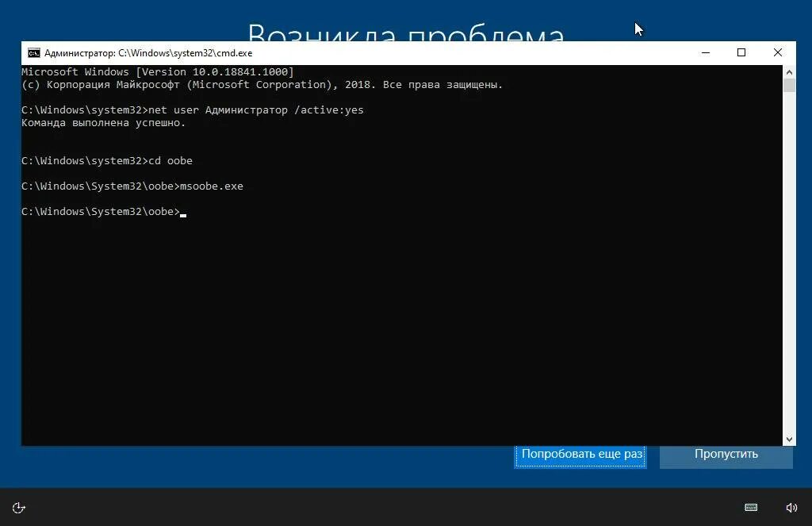Viewport: 812px width, 526px height.
Task: Click the 'cd oobe' command line
Action: [x=107, y=160]
